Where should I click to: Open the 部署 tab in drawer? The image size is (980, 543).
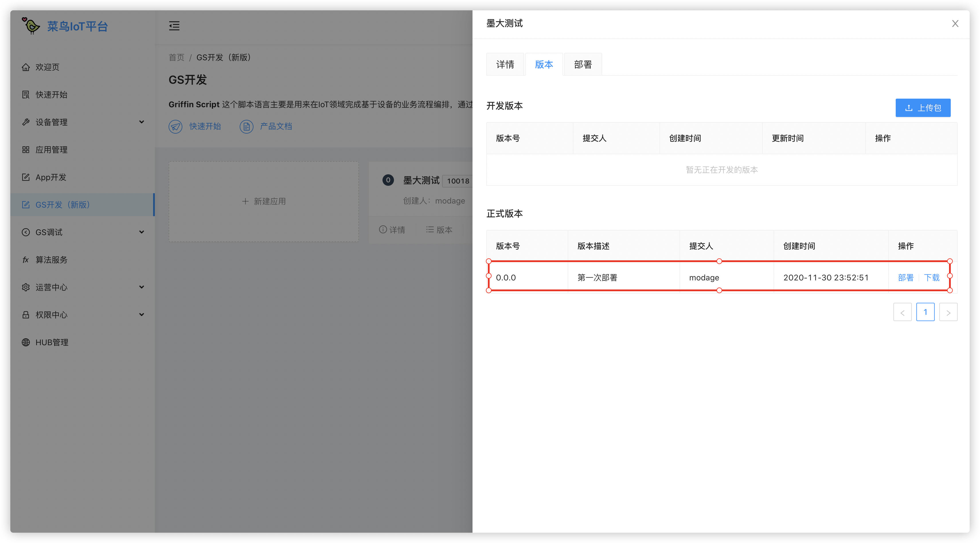(x=583, y=64)
